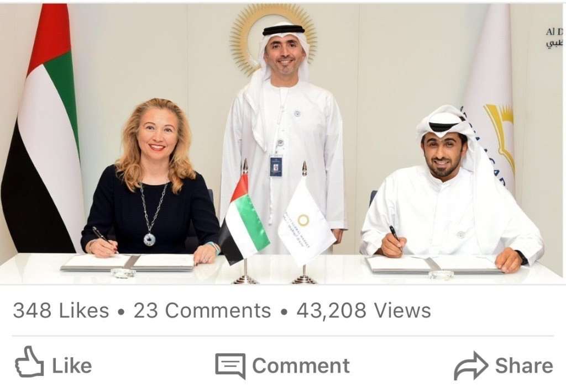The height and width of the screenshot is (392, 566).
Task: View the 23 Comments thread
Action: point(202,310)
